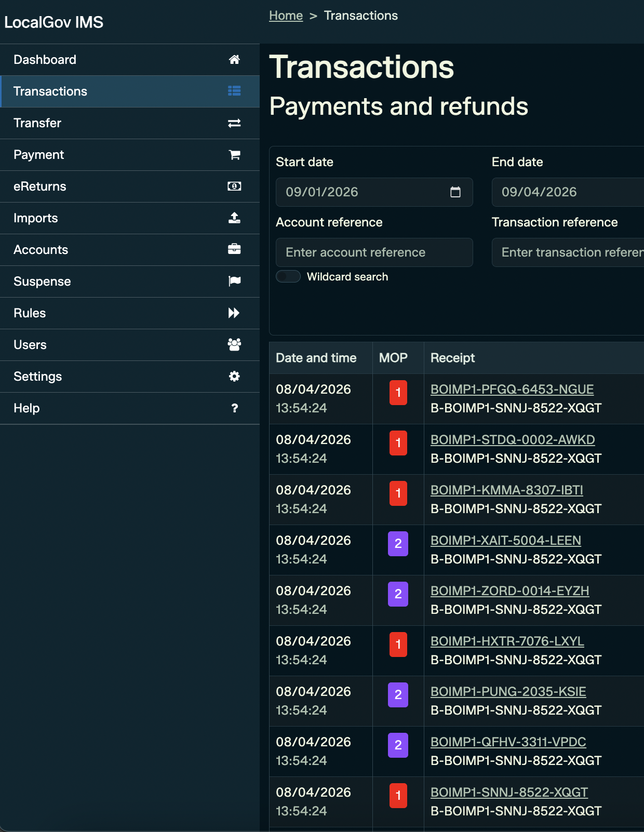The image size is (644, 832).
Task: Click MOP badge 2 on the PUNG-2035-KSIE row
Action: 398,695
